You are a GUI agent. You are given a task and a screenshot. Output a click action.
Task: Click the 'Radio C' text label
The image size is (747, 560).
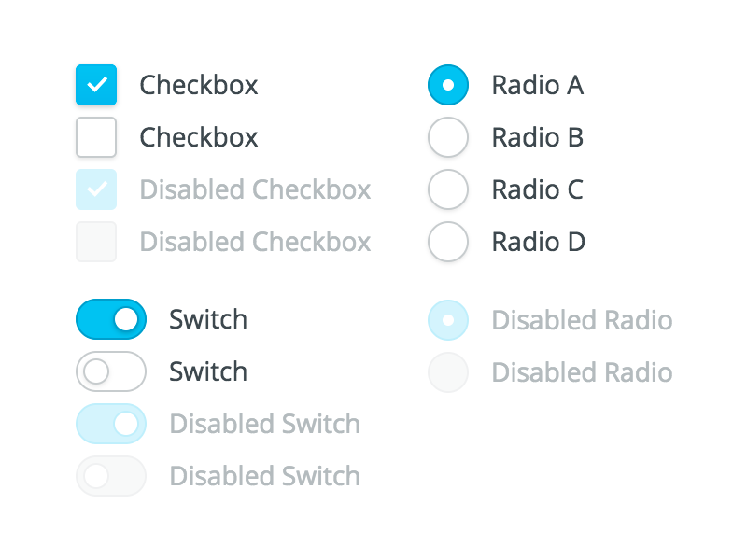[x=537, y=190]
